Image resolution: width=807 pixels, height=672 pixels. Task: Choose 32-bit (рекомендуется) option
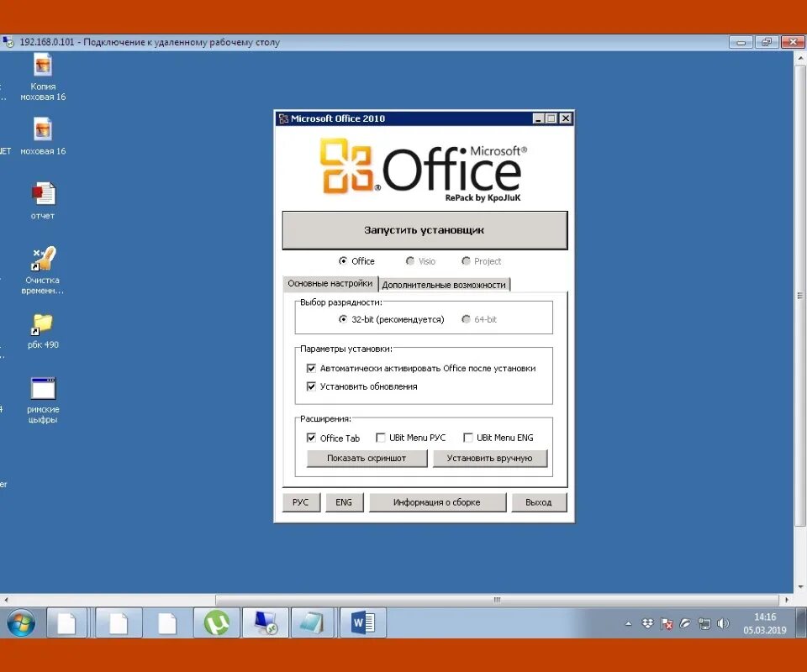pyautogui.click(x=343, y=319)
